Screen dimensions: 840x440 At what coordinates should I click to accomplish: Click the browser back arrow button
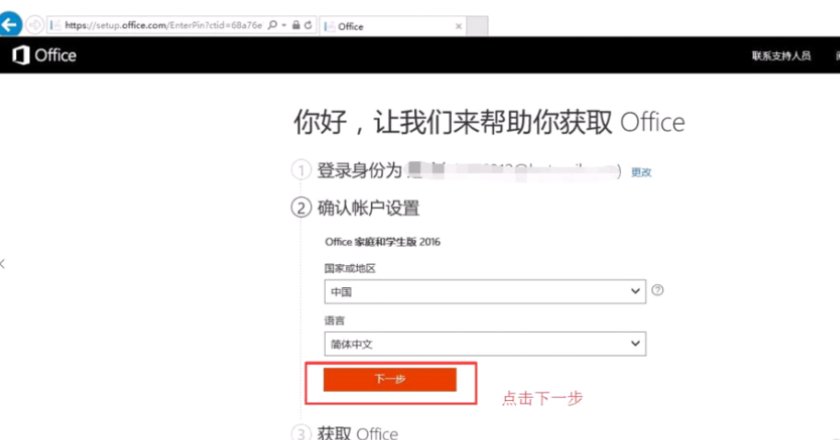tap(9, 25)
